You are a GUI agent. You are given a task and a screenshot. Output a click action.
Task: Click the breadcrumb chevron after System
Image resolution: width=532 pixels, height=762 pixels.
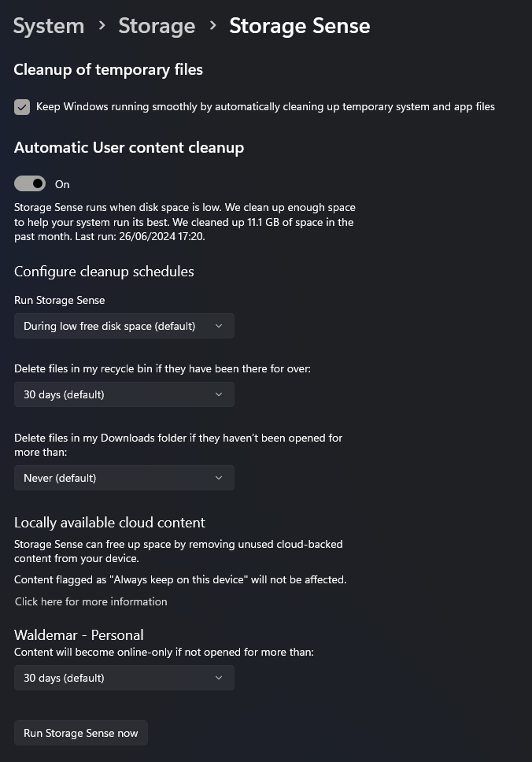[101, 26]
